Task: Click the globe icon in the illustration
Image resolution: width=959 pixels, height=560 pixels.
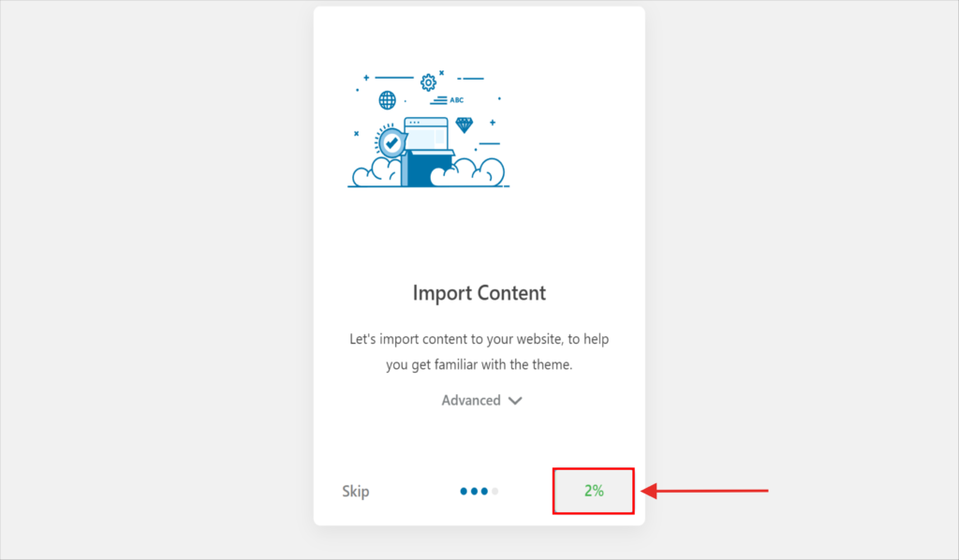Action: 387,100
